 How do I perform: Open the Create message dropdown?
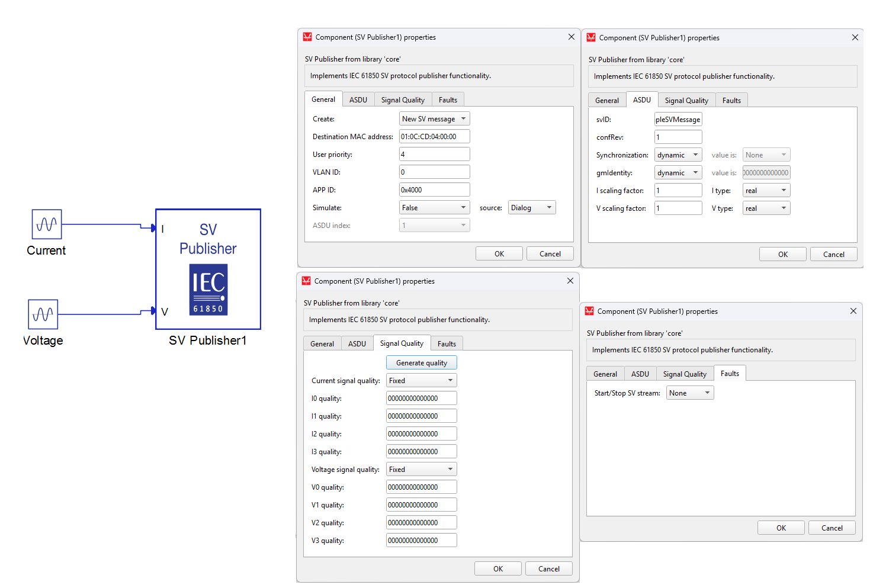(x=434, y=119)
